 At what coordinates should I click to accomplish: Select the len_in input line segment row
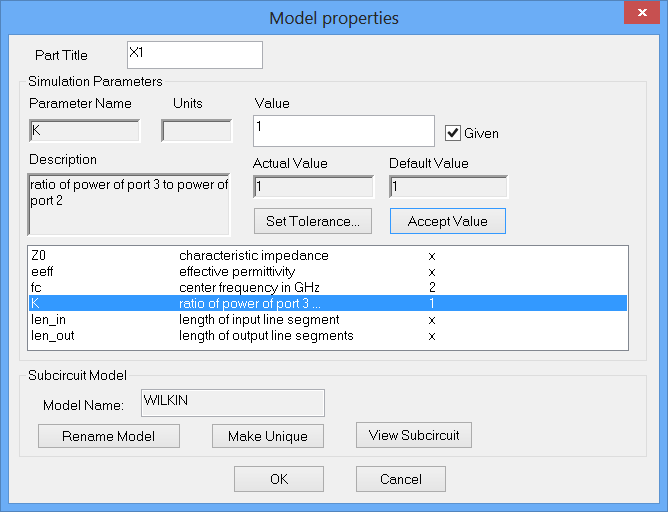328,319
